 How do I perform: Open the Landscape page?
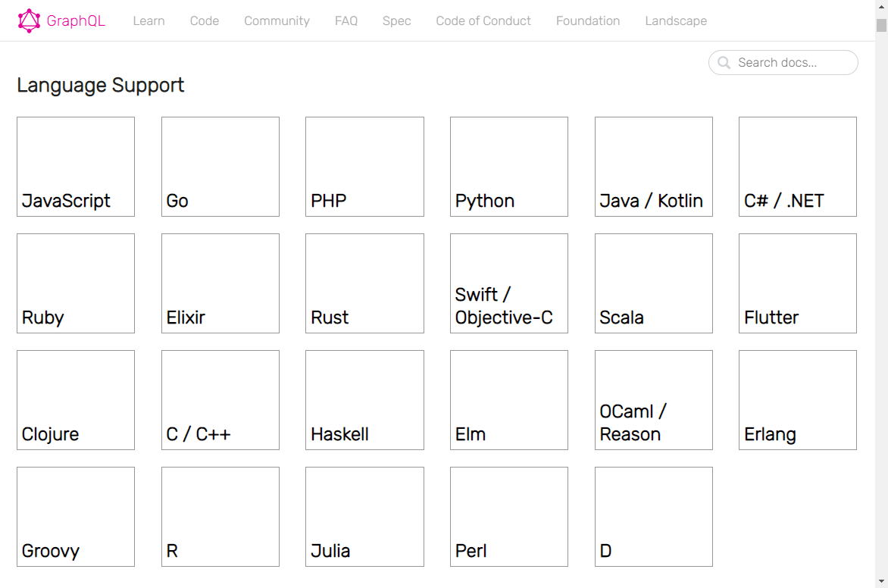pos(676,20)
